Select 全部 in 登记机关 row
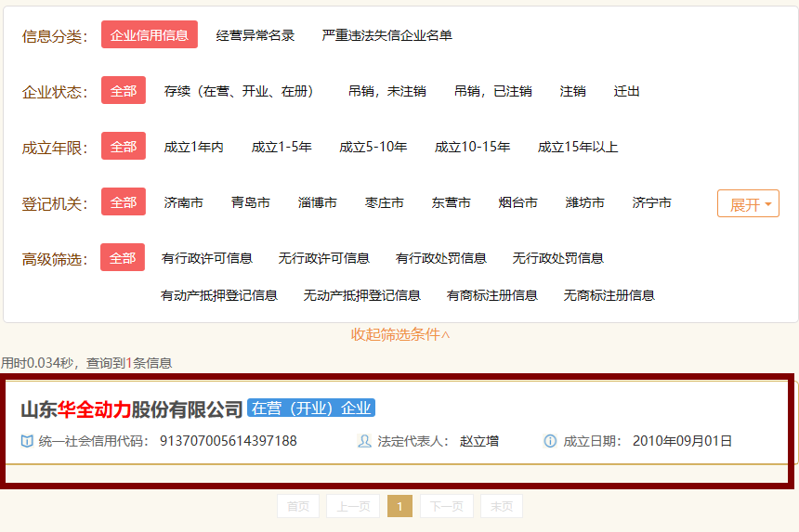Screen dimensions: 799x532 point(124,201)
